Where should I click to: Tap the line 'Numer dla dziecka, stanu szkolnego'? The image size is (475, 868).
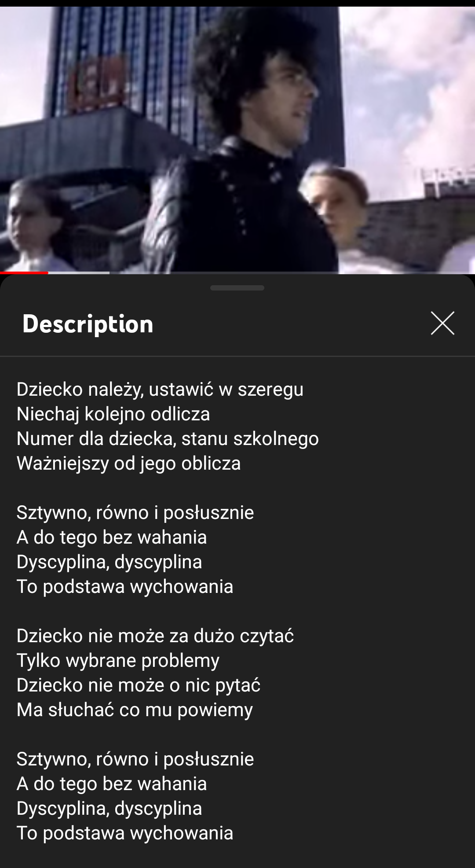pyautogui.click(x=168, y=439)
